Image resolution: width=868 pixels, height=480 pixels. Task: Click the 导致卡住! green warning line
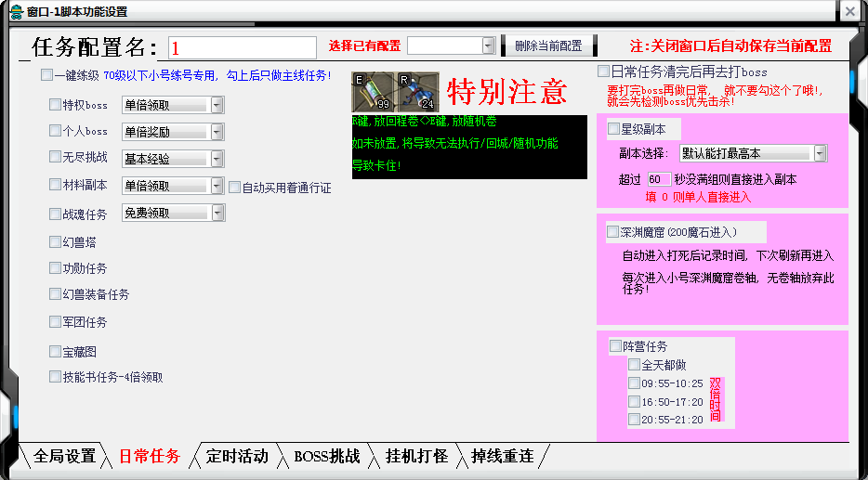(x=376, y=165)
